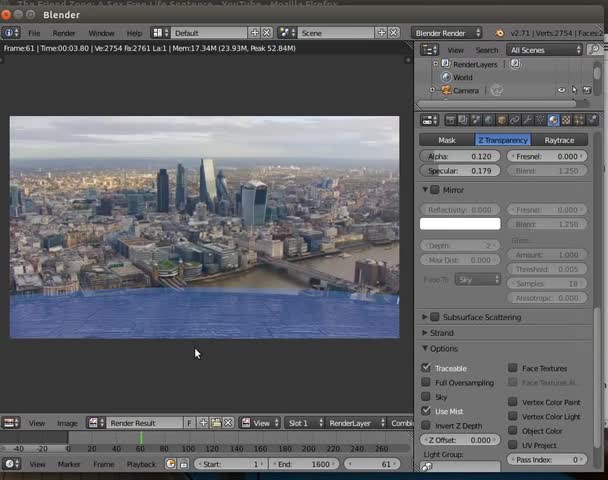Image resolution: width=608 pixels, height=480 pixels.
Task: Expand the Strand panel
Action: point(425,333)
